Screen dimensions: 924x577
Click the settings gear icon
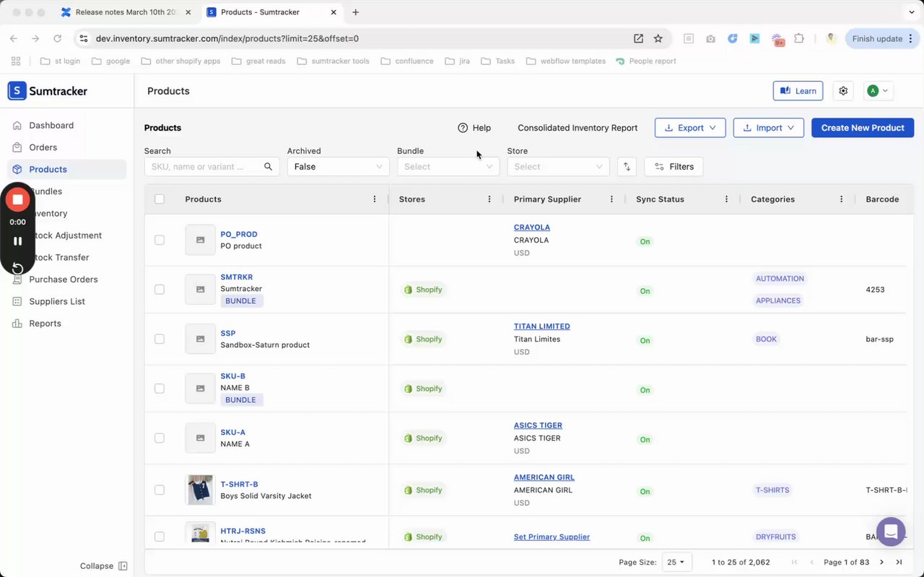tap(843, 91)
